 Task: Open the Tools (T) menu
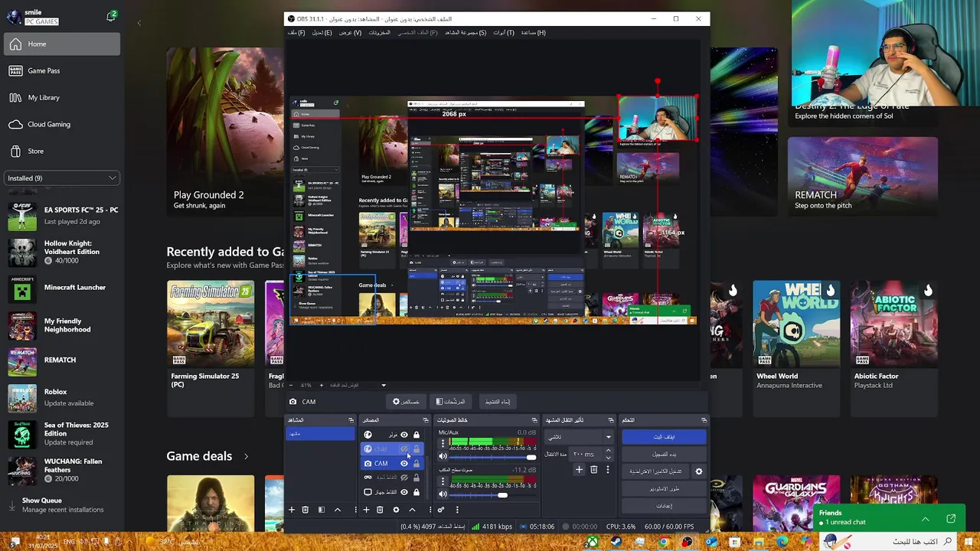coord(504,33)
